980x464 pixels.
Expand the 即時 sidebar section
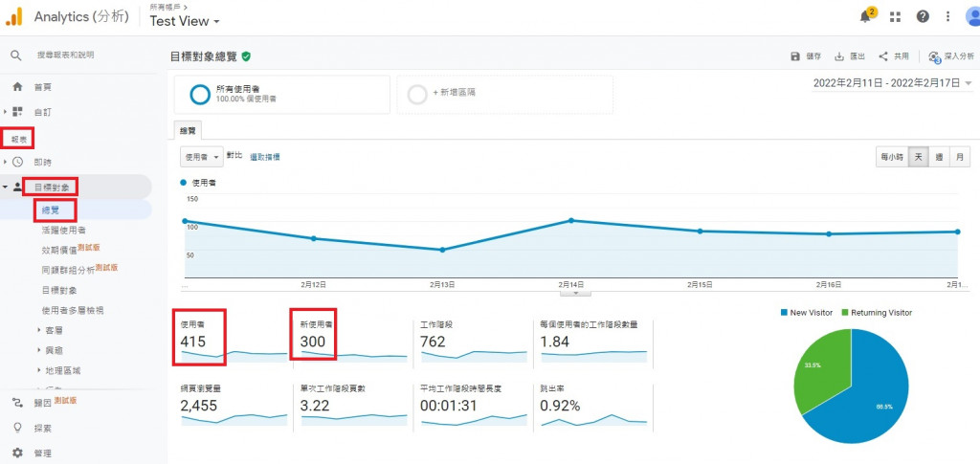tap(6, 162)
